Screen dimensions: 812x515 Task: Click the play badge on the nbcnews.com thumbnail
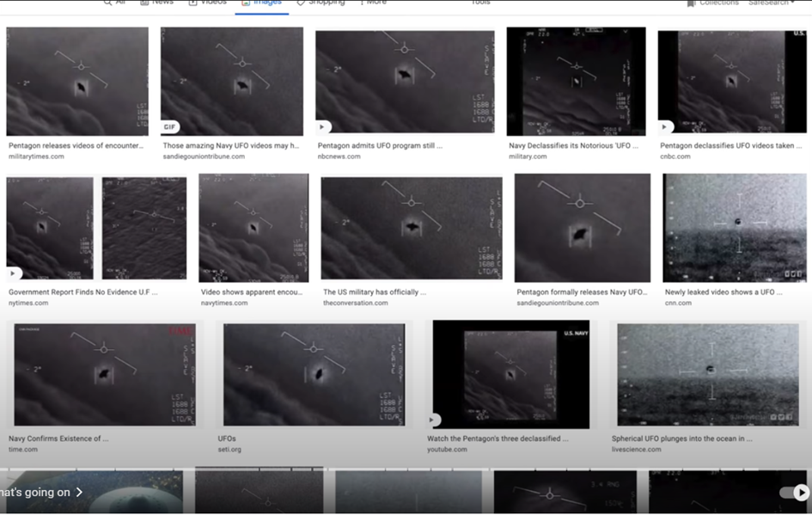point(322,127)
